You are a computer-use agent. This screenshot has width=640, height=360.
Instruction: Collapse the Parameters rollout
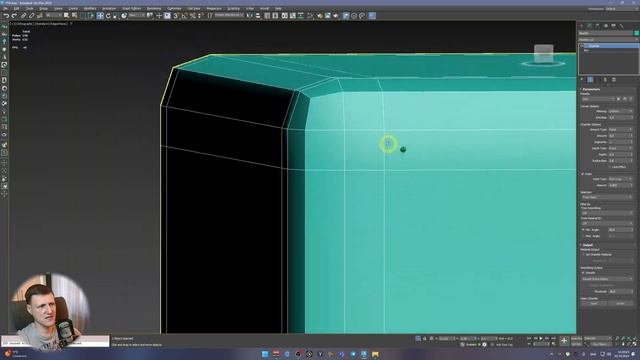tap(590, 89)
